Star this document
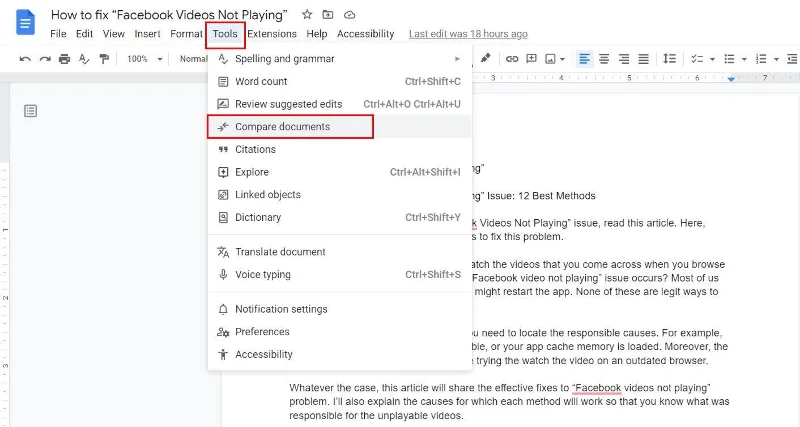The width and height of the screenshot is (800, 427). coord(307,15)
